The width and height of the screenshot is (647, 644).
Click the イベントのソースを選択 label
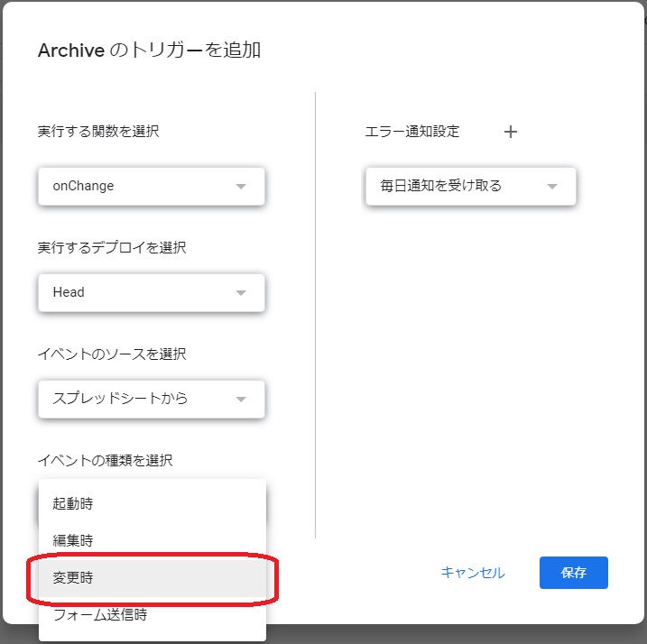coord(112,354)
